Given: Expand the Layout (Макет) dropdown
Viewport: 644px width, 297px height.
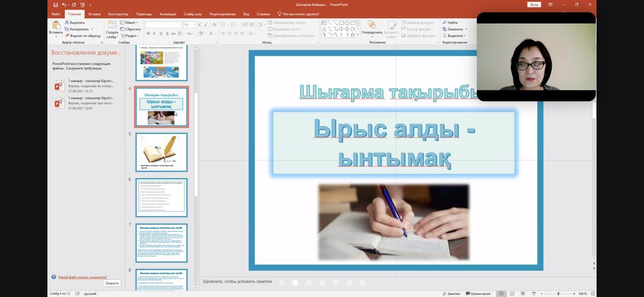Looking at the screenshot, I should click(130, 23).
